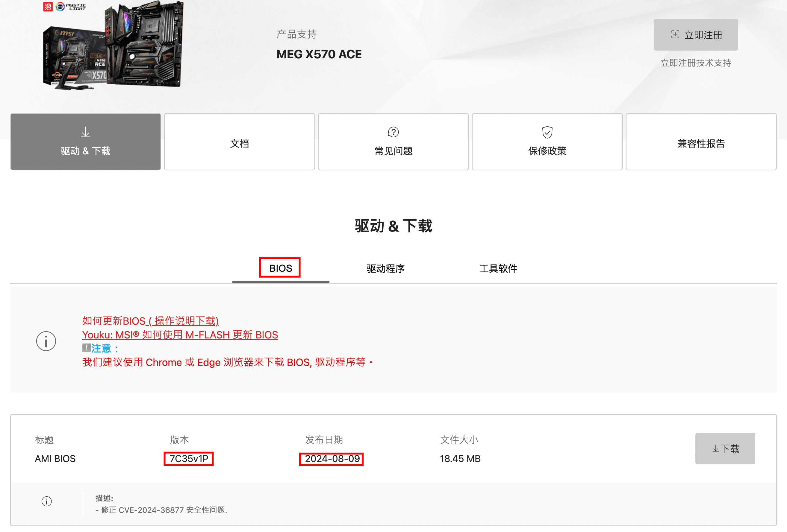
Task: Click the 产品支持 label
Action: pos(296,34)
